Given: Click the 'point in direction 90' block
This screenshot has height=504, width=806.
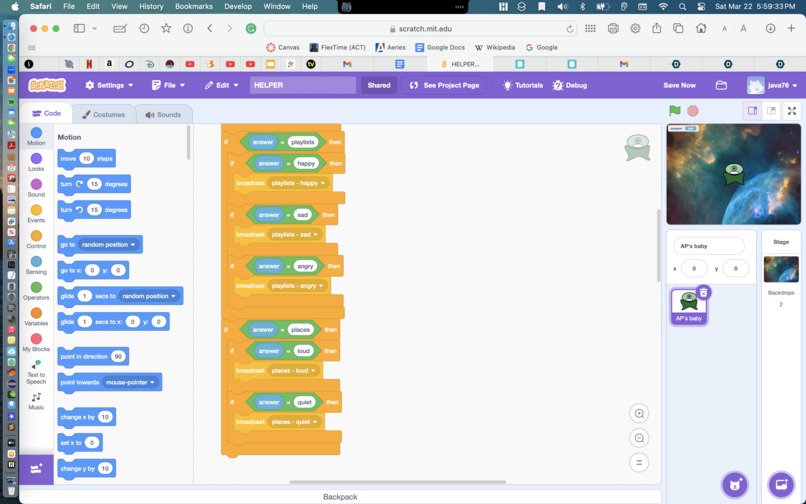Looking at the screenshot, I should click(93, 356).
